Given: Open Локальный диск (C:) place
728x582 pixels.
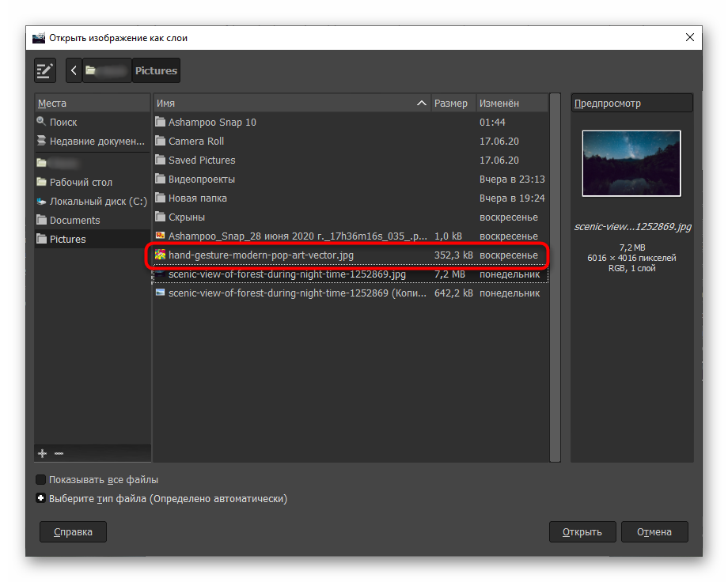Looking at the screenshot, I should pyautogui.click(x=93, y=201).
